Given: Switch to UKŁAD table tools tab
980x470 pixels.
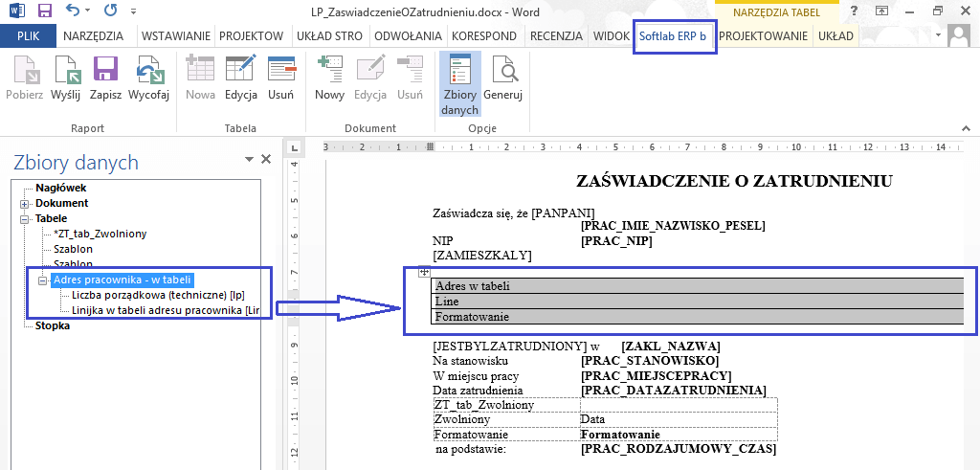Looking at the screenshot, I should (x=835, y=36).
